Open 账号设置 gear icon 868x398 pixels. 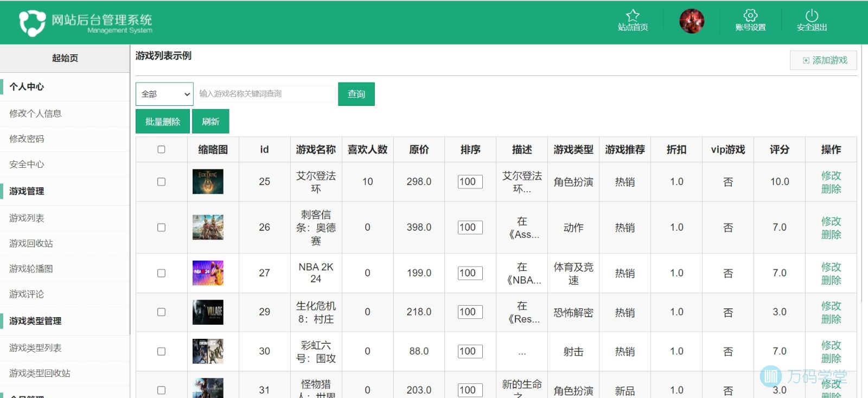[x=750, y=15]
